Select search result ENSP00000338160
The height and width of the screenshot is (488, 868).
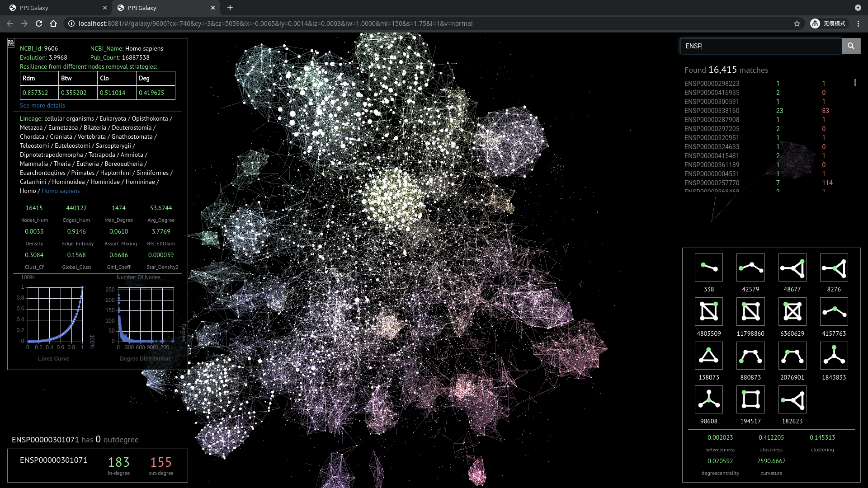[x=712, y=111]
